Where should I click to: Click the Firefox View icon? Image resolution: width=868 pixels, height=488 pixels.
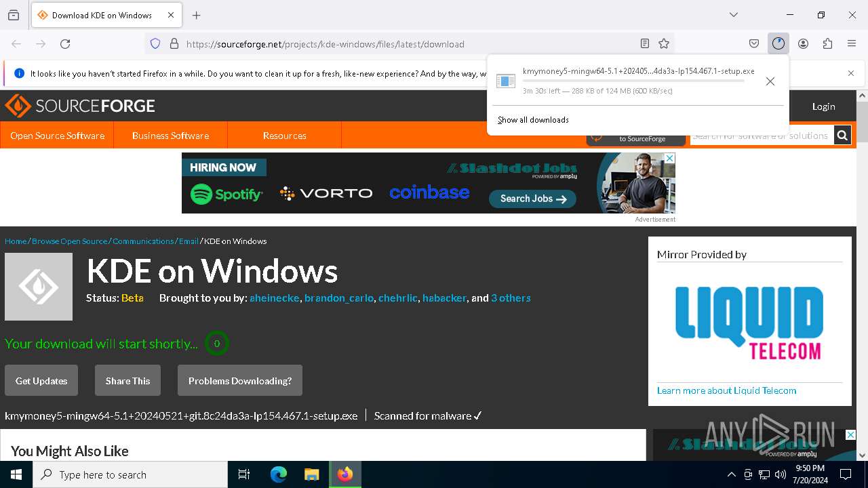[14, 15]
